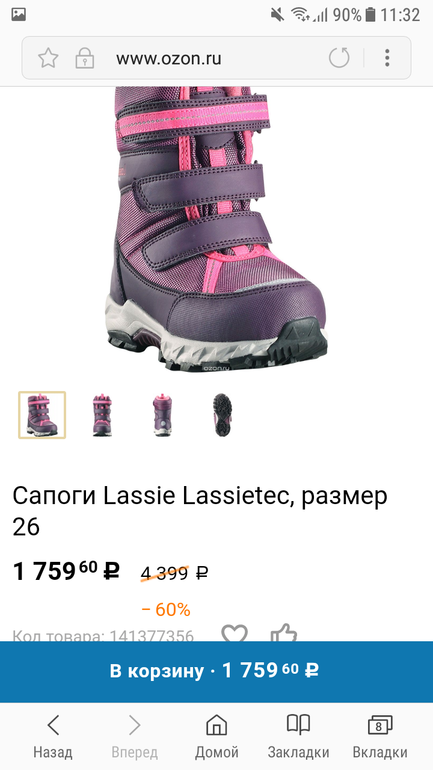Select the sole-view boot thumbnail
433x770 pixels.
[x=222, y=415]
